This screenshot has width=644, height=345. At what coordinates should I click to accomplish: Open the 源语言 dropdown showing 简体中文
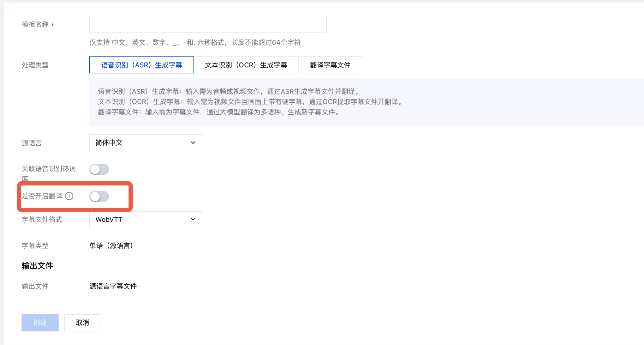tap(146, 143)
